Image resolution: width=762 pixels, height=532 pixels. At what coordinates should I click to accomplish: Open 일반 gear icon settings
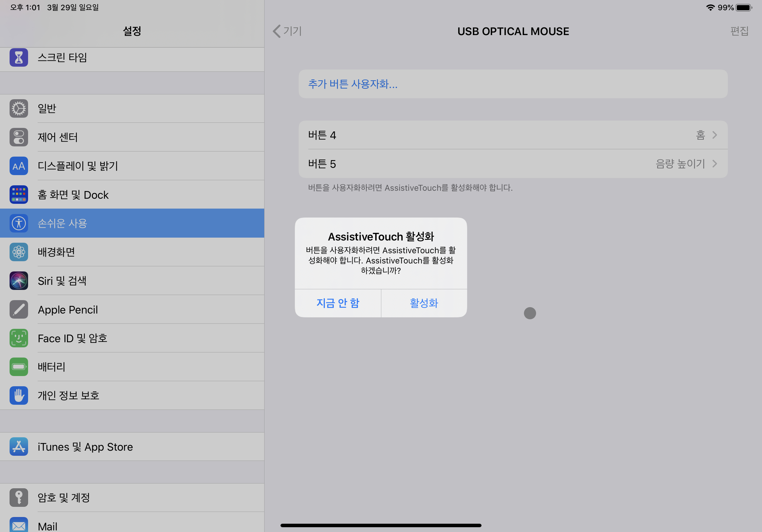(x=19, y=108)
